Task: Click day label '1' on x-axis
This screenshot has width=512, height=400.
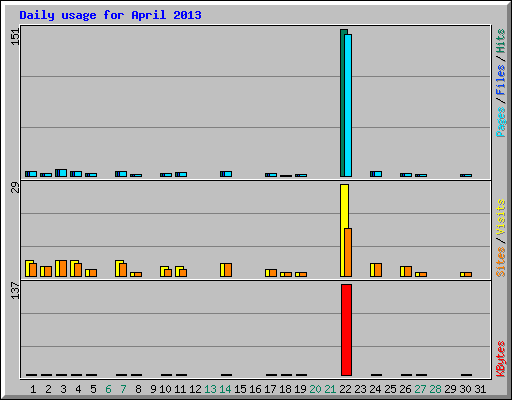Action: click(33, 389)
